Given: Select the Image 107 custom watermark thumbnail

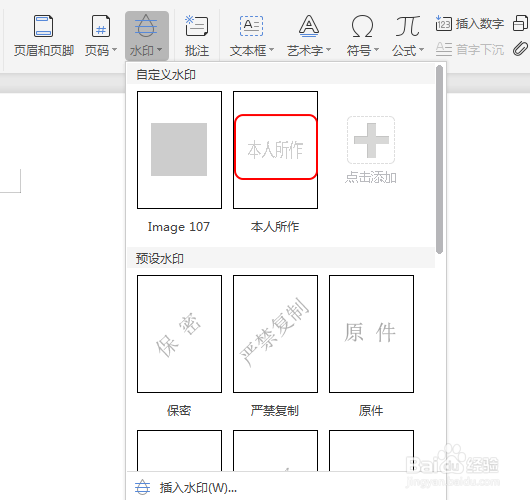Looking at the screenshot, I should tap(179, 150).
